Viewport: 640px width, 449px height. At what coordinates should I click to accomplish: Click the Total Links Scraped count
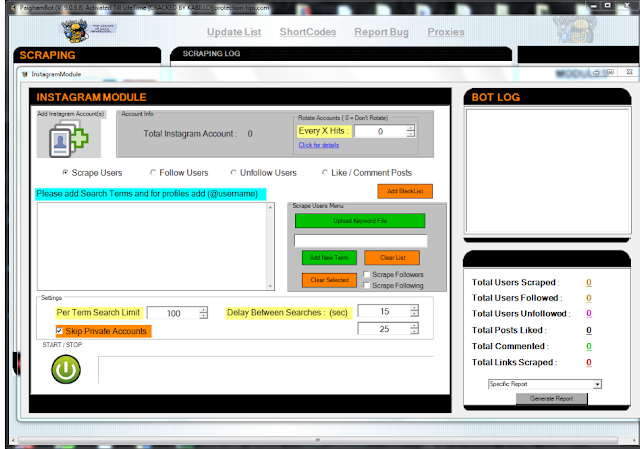tap(589, 362)
